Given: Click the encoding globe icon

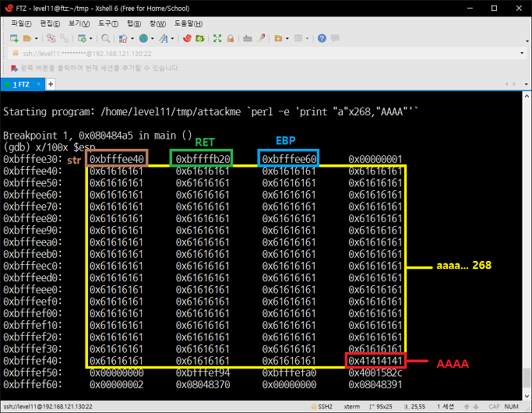Looking at the screenshot, I should click(143, 38).
